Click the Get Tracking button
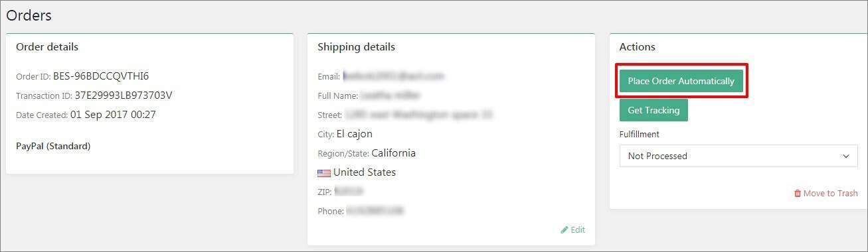The width and height of the screenshot is (868, 252). (x=653, y=110)
